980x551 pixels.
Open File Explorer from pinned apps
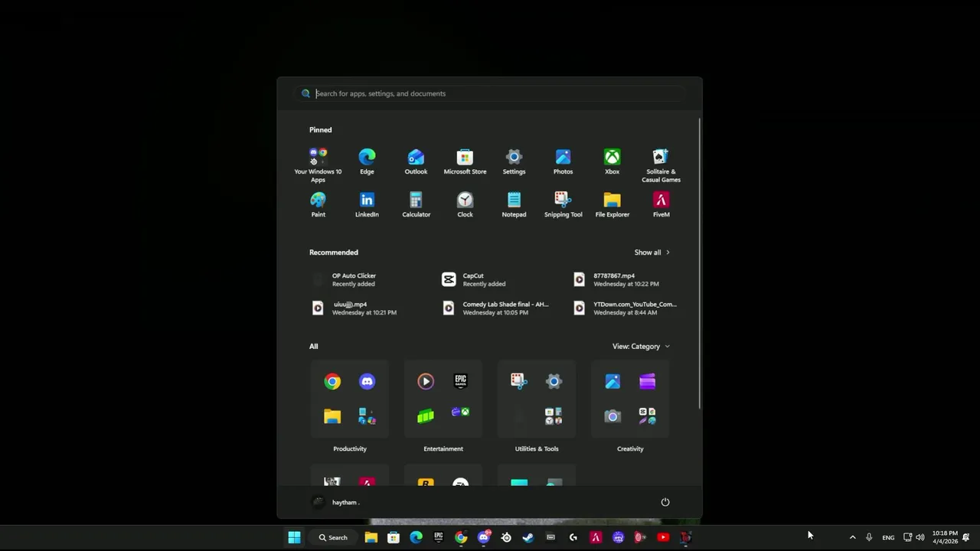(612, 204)
